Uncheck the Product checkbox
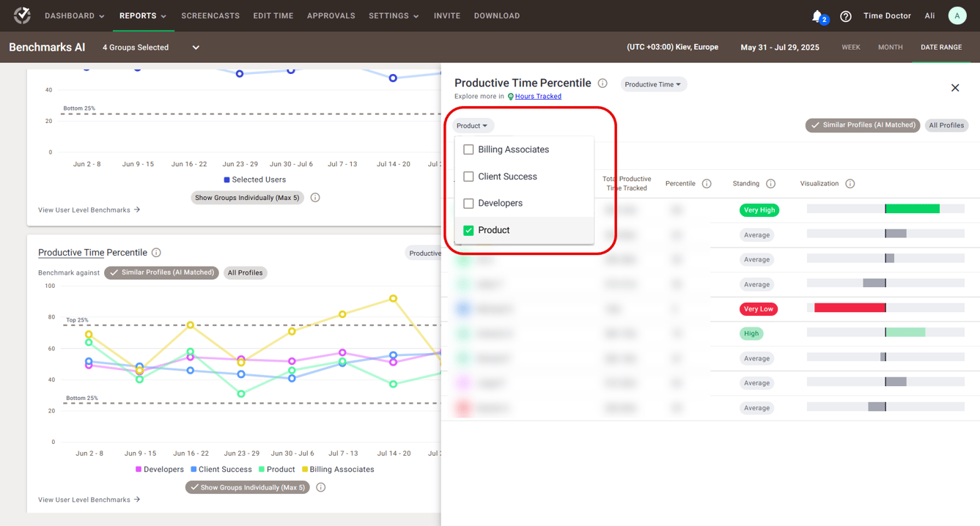This screenshot has width=980, height=526. (468, 230)
